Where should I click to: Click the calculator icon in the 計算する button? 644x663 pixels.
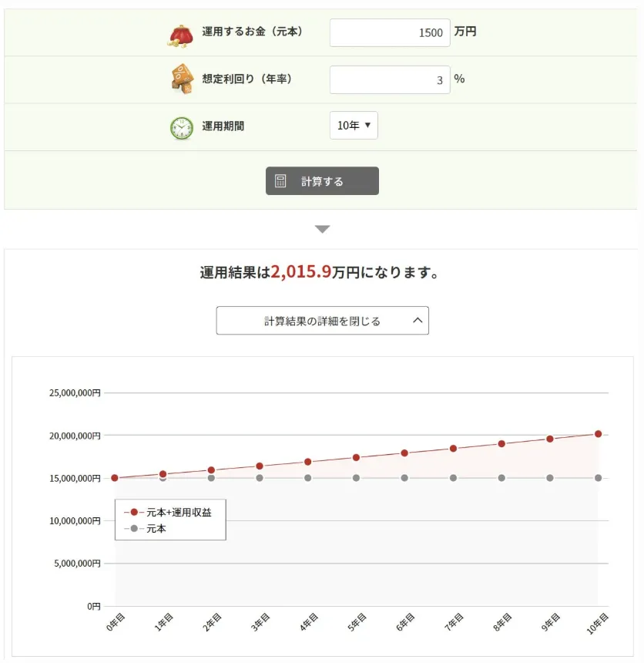click(x=280, y=181)
